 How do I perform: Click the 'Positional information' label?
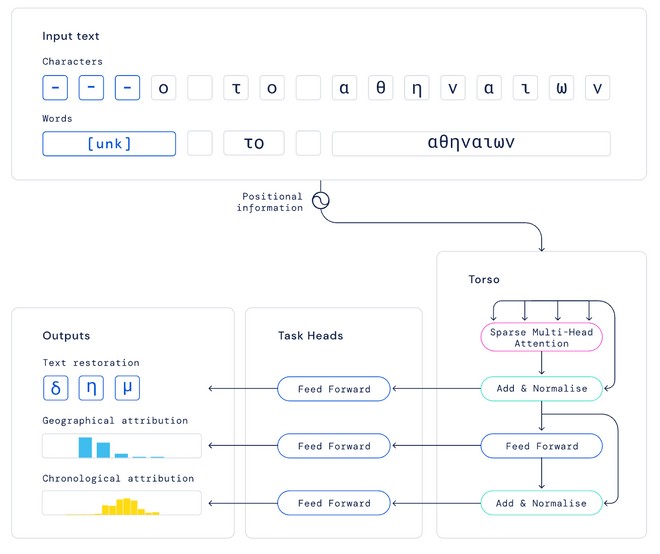click(270, 202)
